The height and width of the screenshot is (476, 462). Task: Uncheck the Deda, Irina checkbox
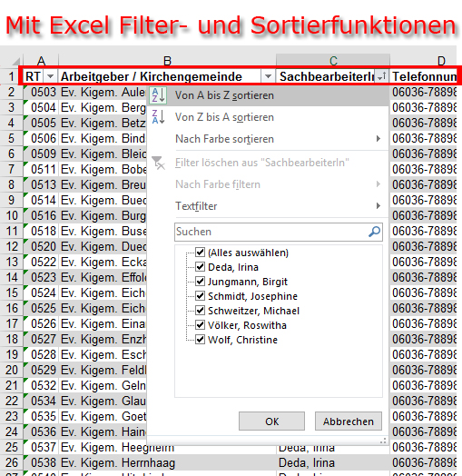point(200,266)
